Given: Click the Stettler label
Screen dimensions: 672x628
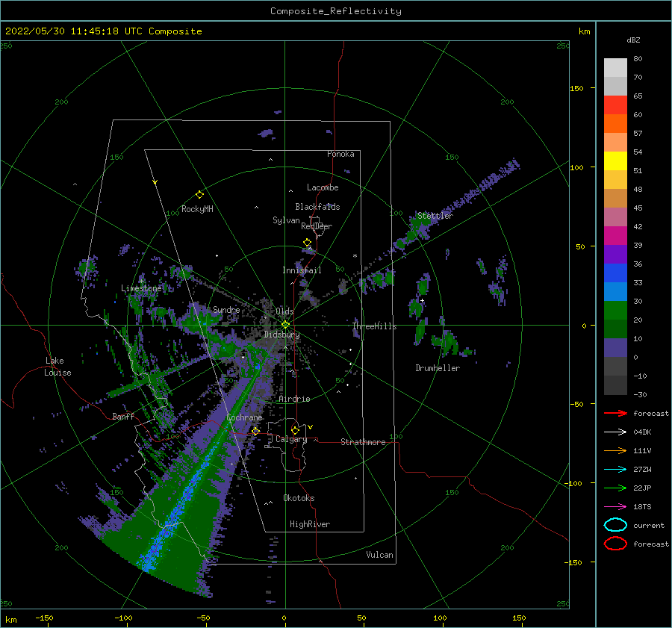Looking at the screenshot, I should pyautogui.click(x=435, y=216).
